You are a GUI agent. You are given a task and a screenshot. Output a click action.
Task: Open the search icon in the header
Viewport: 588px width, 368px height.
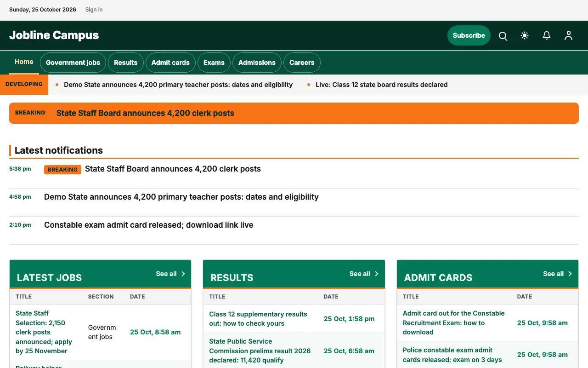(x=503, y=36)
